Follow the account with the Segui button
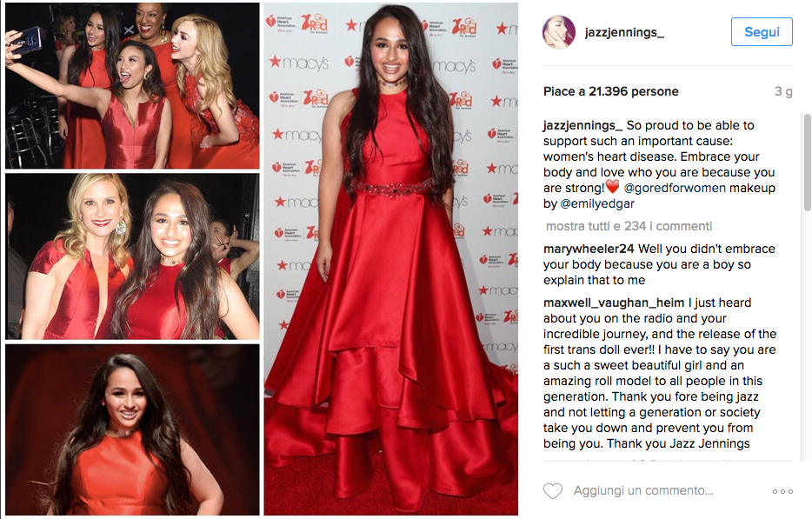Image resolution: width=812 pixels, height=519 pixels. point(762,31)
